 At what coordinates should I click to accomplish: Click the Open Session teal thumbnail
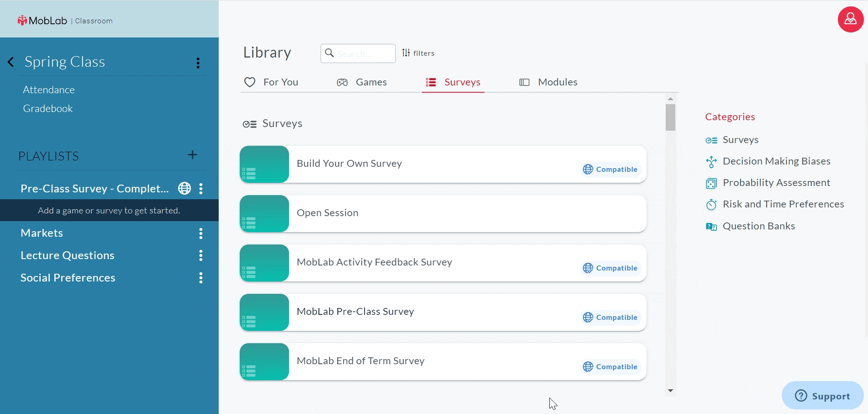[x=264, y=213]
